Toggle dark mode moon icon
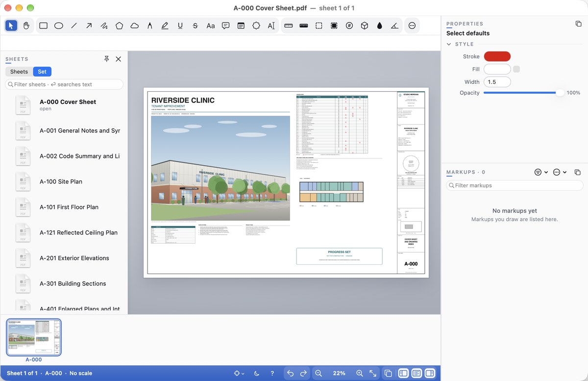The height and width of the screenshot is (381, 588). pyautogui.click(x=257, y=373)
